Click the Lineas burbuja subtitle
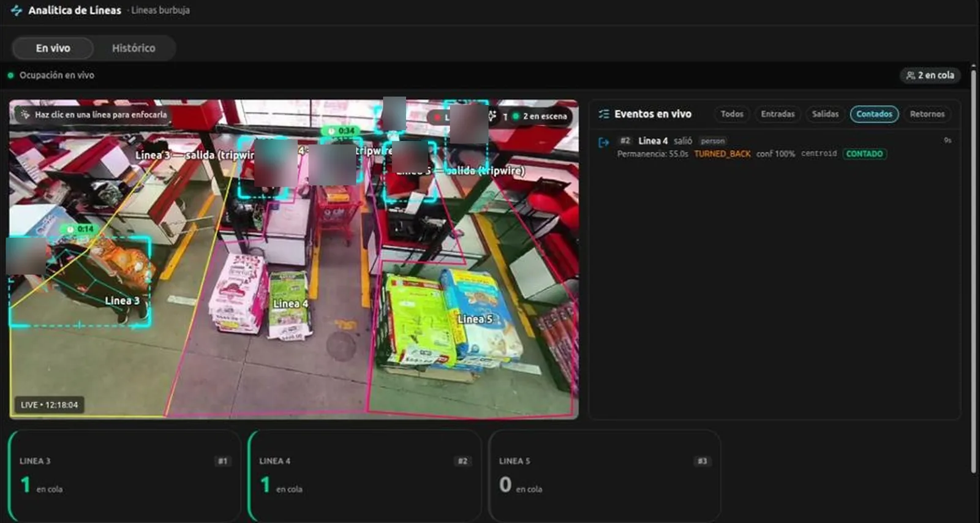 click(160, 10)
